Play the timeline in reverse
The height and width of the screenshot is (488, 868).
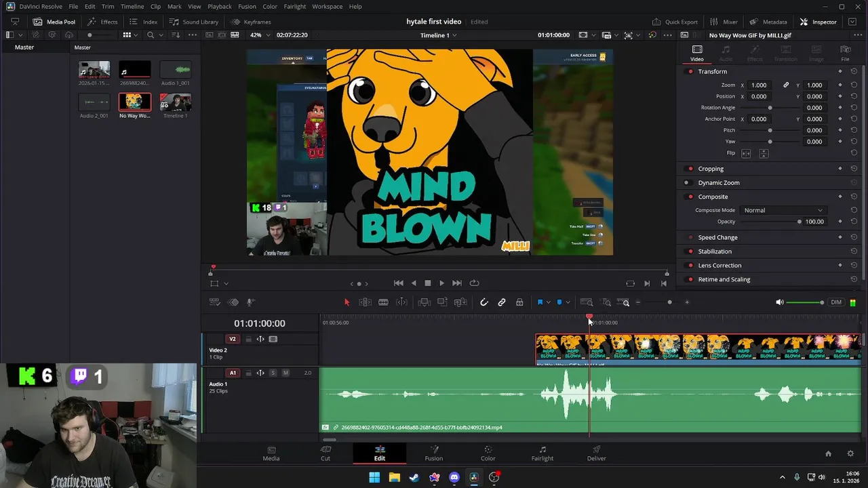(x=414, y=283)
